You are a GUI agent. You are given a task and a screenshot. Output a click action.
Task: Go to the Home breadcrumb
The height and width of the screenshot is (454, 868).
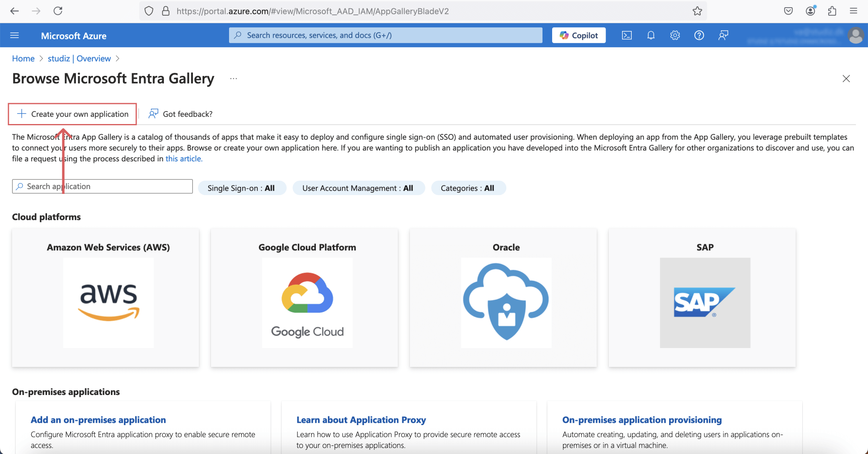click(x=23, y=59)
